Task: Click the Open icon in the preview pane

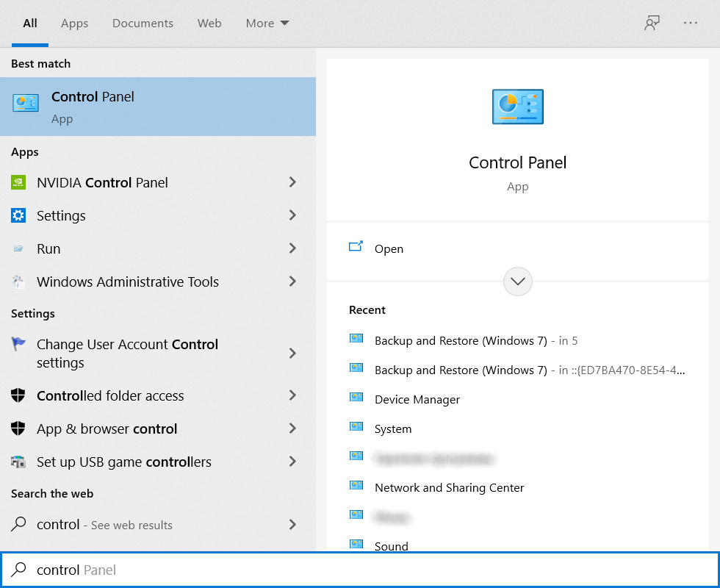Action: tap(356, 247)
